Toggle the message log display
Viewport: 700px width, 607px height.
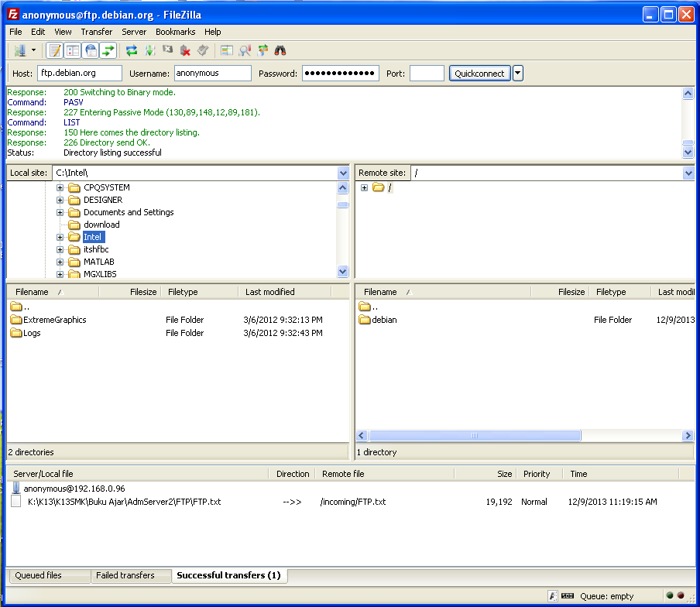pyautogui.click(x=55, y=51)
